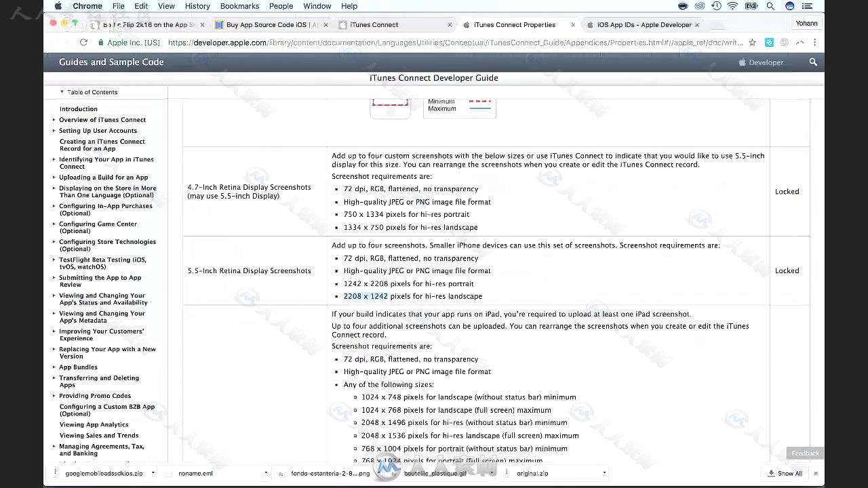Open dropdown arrow for original.zip download

pyautogui.click(x=604, y=473)
